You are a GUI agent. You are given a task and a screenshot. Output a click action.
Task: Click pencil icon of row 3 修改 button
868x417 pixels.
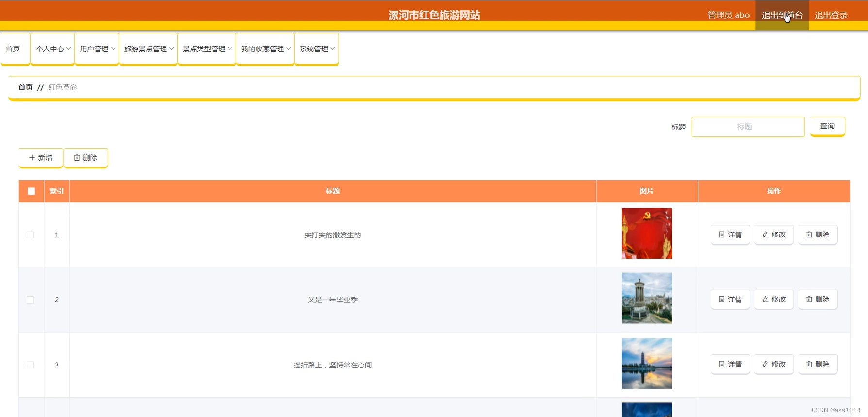point(765,364)
